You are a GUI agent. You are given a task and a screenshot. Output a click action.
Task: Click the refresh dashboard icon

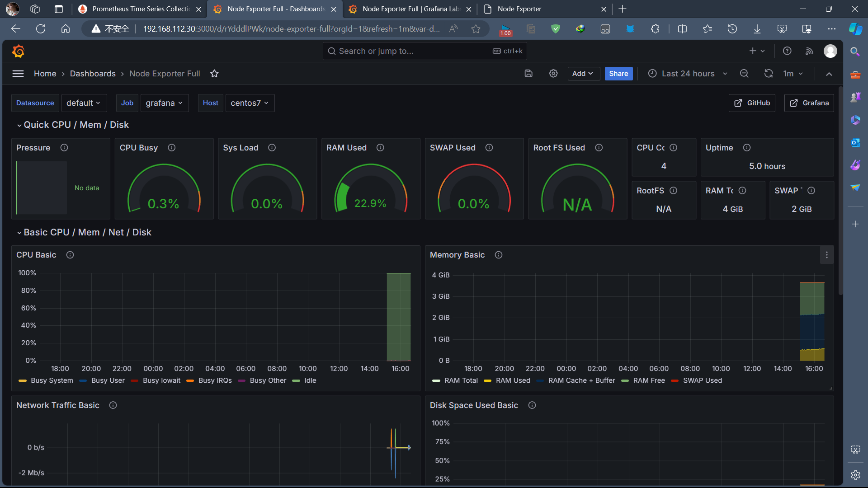[768, 74]
